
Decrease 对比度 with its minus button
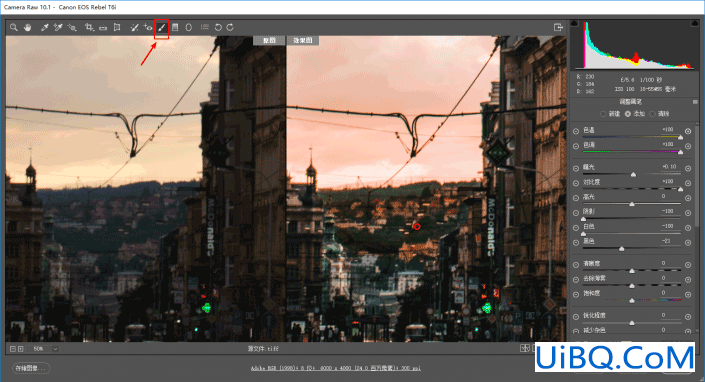click(x=576, y=183)
